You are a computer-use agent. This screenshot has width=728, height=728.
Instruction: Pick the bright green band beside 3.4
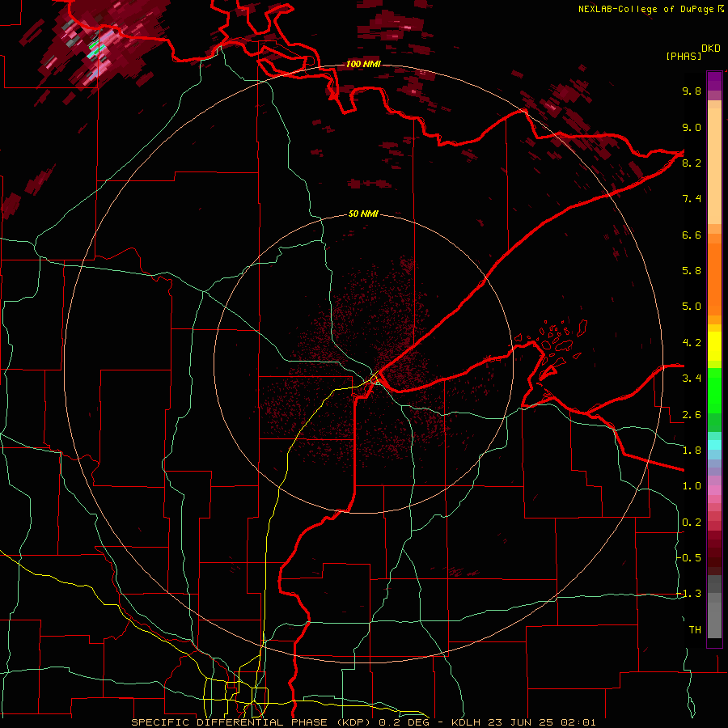point(714,390)
